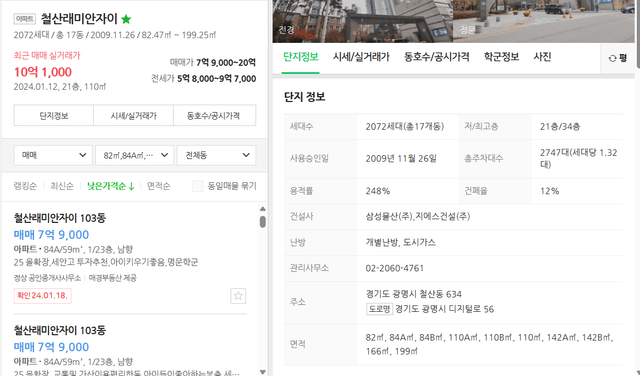Click the 도로명 address badge

[379, 309]
